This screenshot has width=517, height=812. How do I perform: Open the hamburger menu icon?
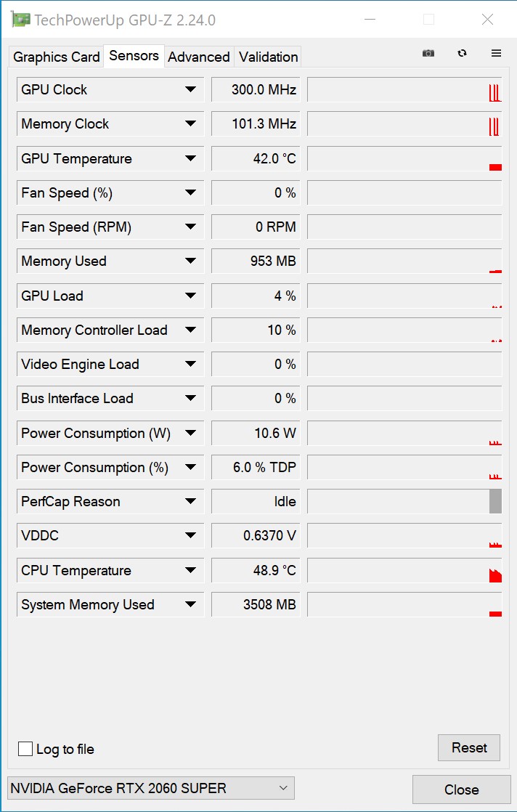[496, 53]
